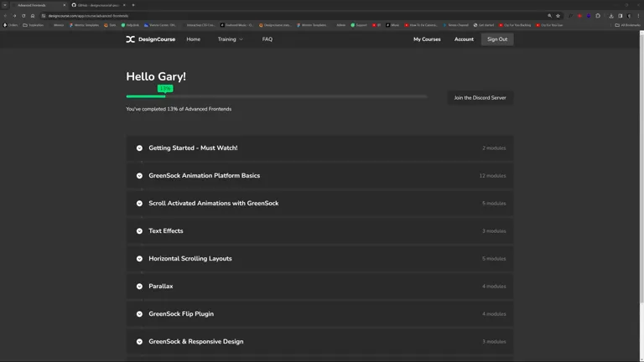
Task: Close the GitHub tab
Action: coord(124,5)
